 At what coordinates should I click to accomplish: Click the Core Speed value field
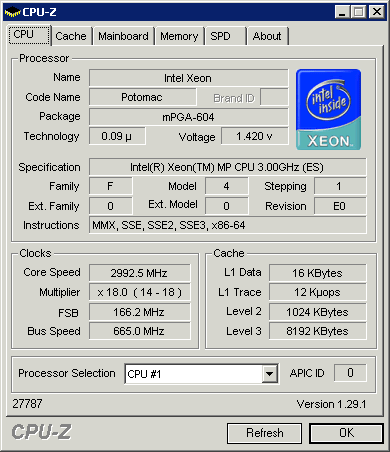[x=139, y=273]
